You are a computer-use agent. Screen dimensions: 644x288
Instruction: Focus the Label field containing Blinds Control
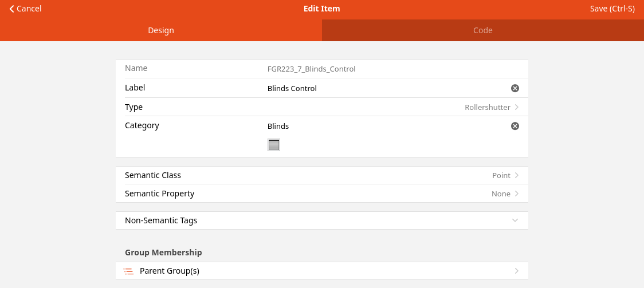tap(384, 88)
